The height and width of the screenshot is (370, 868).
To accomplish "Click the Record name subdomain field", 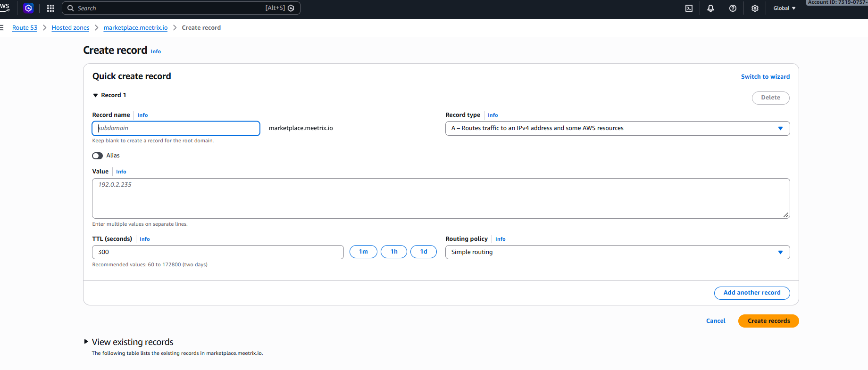I will click(176, 128).
